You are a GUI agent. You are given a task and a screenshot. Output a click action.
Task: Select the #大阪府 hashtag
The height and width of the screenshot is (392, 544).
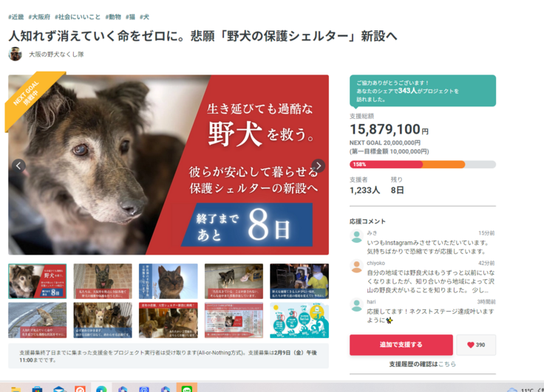tap(39, 17)
